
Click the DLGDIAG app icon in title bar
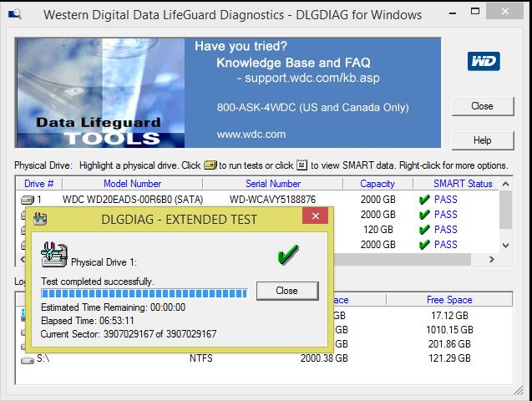pyautogui.click(x=15, y=14)
